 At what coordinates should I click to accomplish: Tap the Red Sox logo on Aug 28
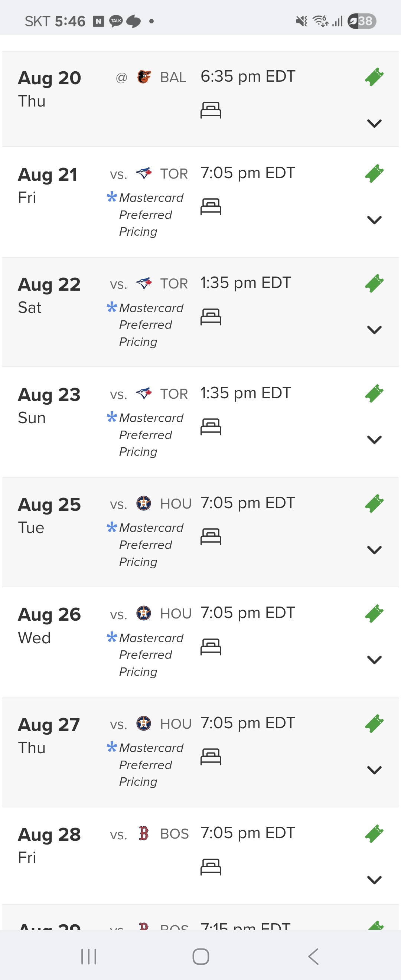(144, 833)
